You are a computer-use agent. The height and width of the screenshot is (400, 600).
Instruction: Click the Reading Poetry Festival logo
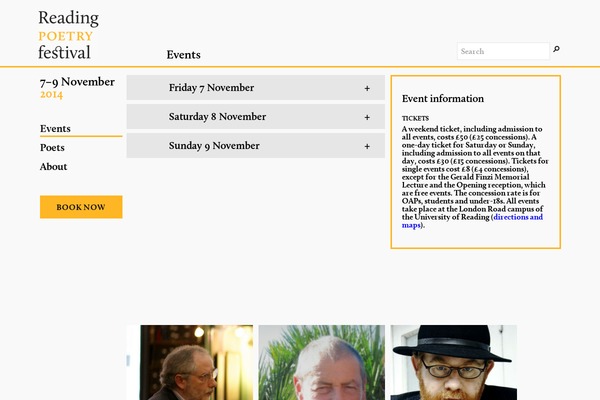pos(68,35)
